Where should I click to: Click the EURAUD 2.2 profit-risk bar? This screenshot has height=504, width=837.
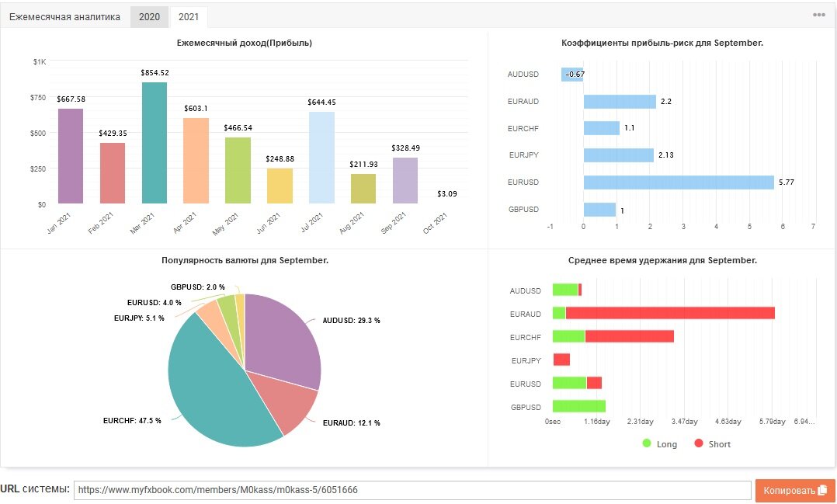click(x=620, y=102)
